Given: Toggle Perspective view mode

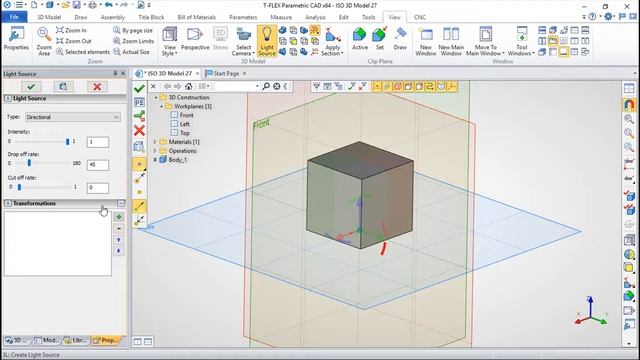Looking at the screenshot, I should 195,39.
